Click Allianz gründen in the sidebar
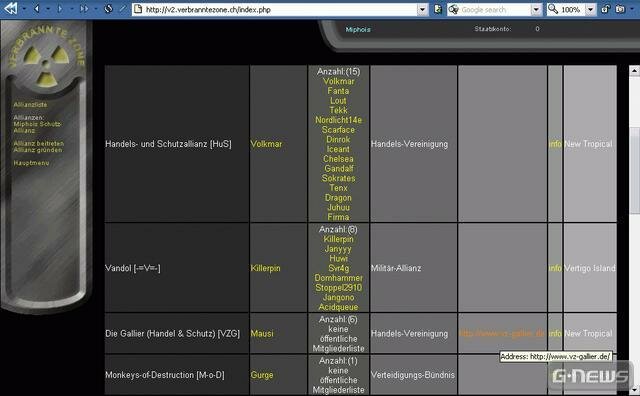The image size is (640, 396). 38,150
